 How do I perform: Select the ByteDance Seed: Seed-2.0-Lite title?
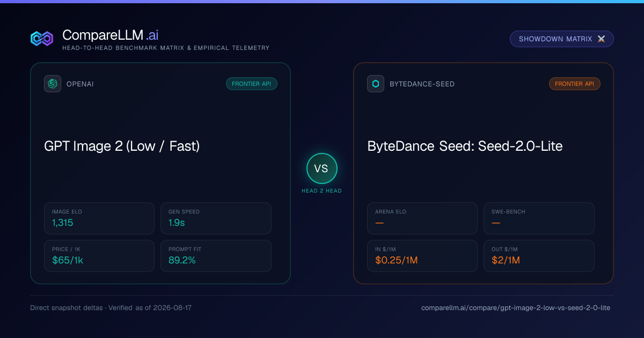[x=465, y=146]
